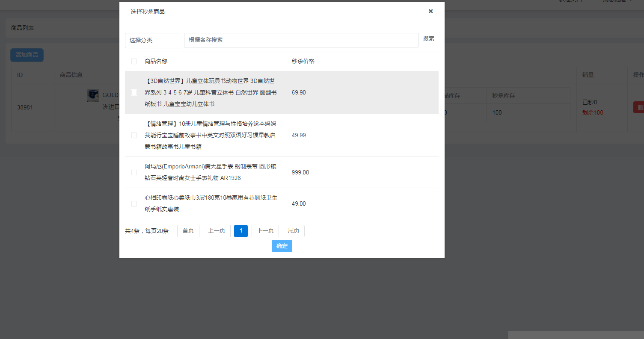Open the 选择分类 category dropdown
The height and width of the screenshot is (339, 644).
(x=152, y=40)
